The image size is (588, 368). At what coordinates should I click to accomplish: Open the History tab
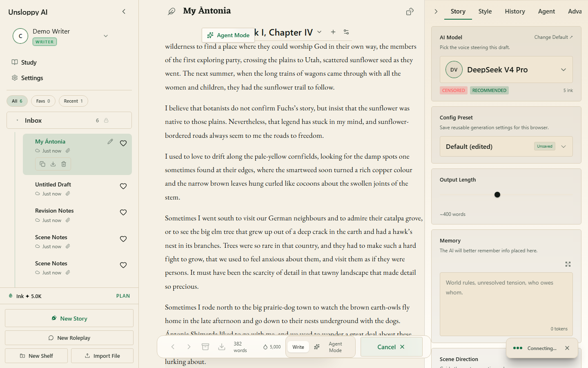tap(515, 11)
